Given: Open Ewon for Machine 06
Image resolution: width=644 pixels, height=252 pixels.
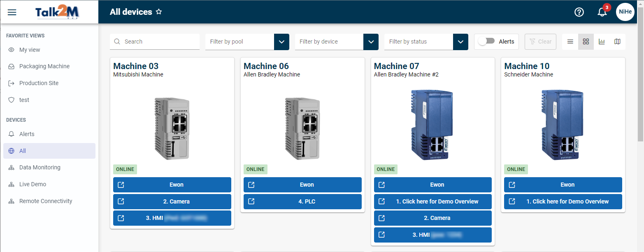Looking at the screenshot, I should [x=302, y=185].
